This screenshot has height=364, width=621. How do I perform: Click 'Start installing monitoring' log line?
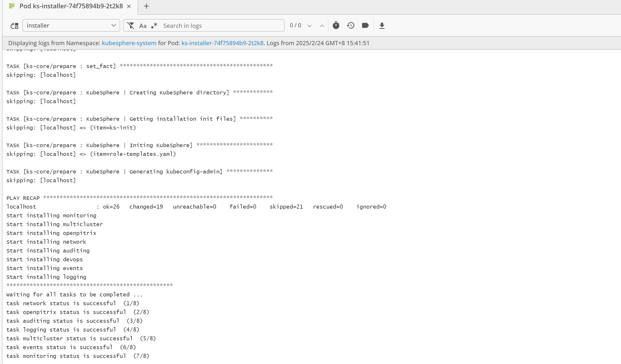tap(51, 215)
